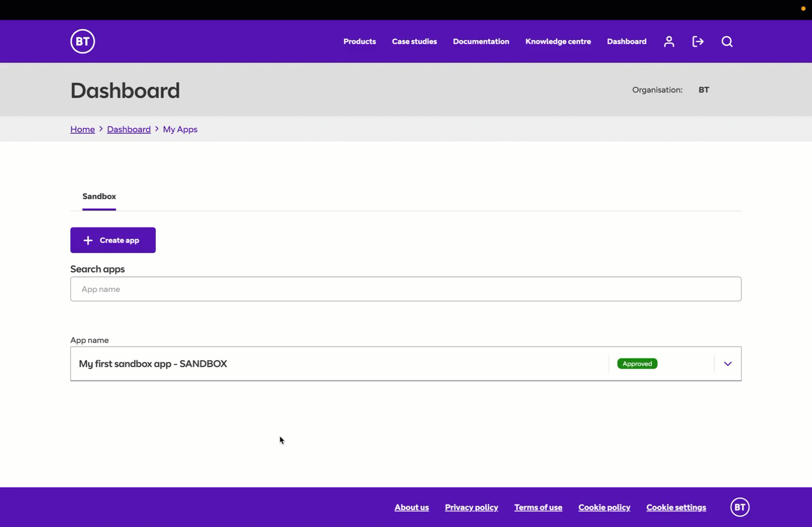The image size is (812, 527).
Task: Open search with the magnifier icon
Action: pos(727,41)
